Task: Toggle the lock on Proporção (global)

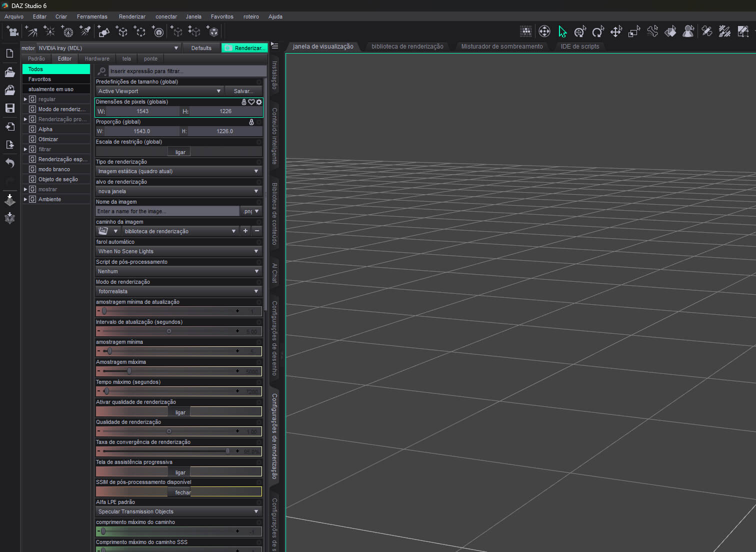Action: click(x=251, y=122)
